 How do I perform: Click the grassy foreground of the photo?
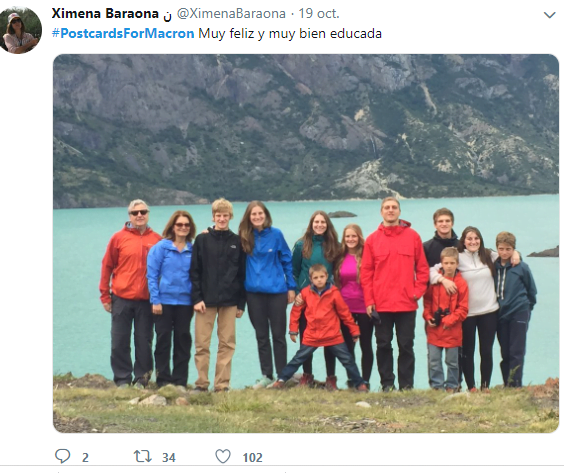point(306,410)
